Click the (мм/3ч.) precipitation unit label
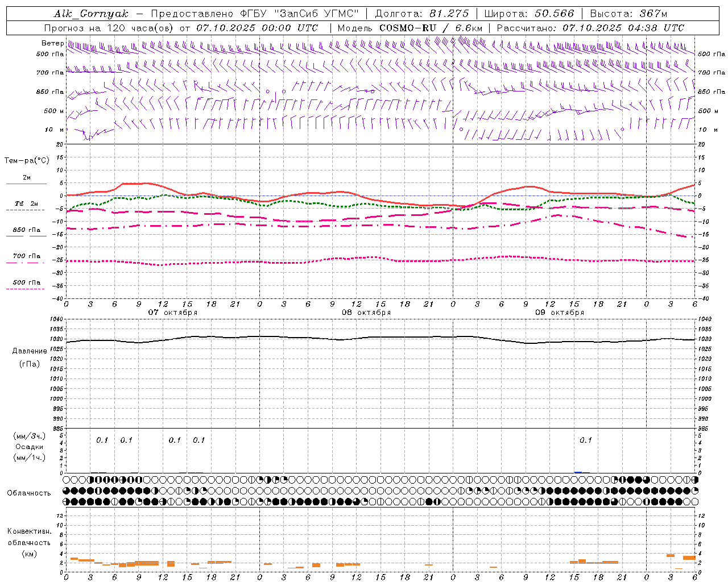This screenshot has width=728, height=582. pos(30,436)
